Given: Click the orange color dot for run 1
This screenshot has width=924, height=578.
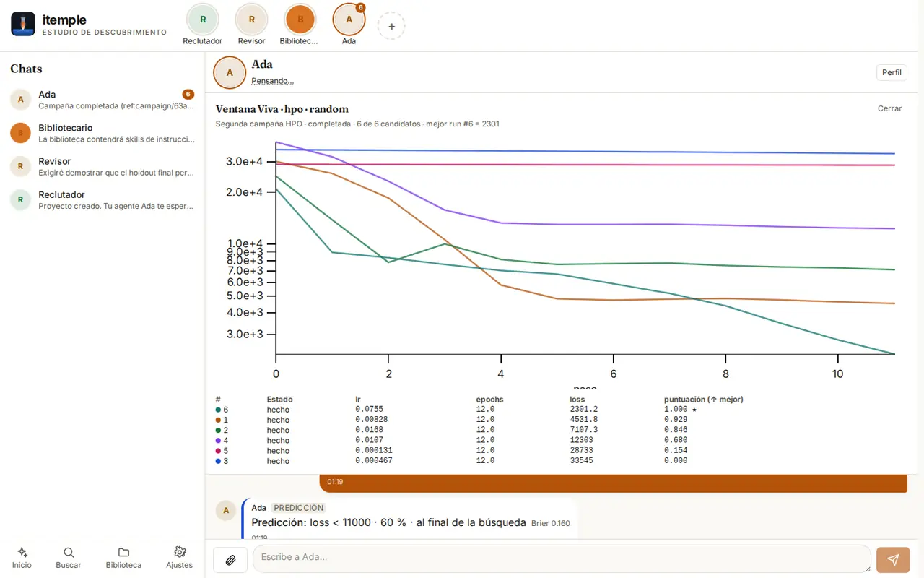Looking at the screenshot, I should point(218,420).
